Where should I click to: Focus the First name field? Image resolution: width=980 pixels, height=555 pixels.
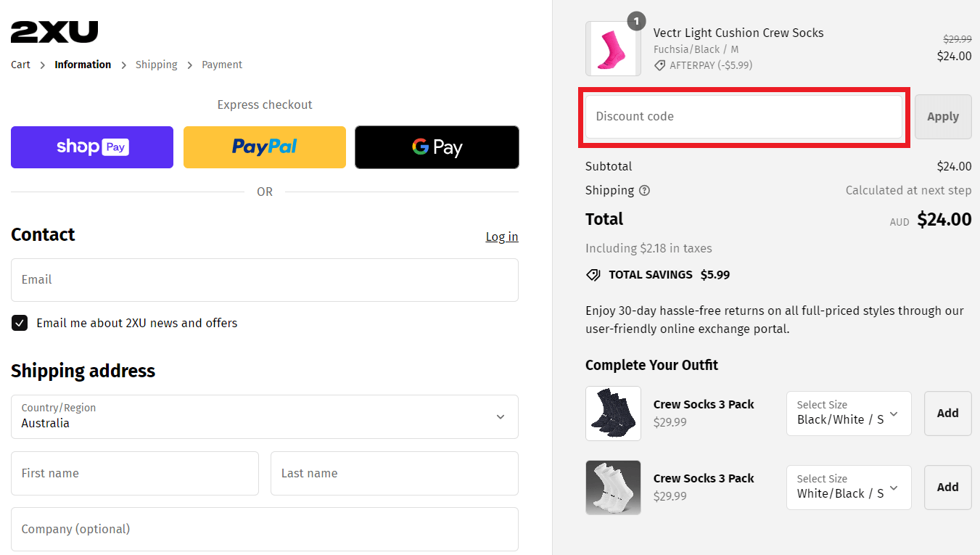coord(135,473)
